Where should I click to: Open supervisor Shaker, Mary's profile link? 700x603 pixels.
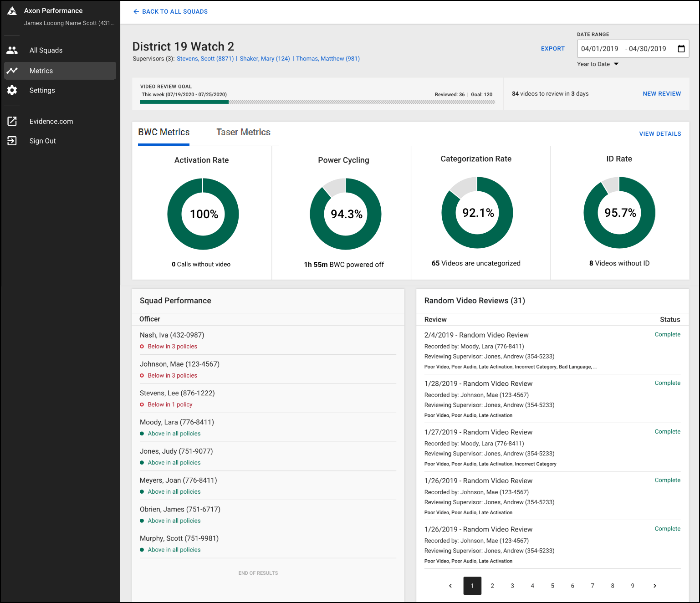tap(265, 58)
